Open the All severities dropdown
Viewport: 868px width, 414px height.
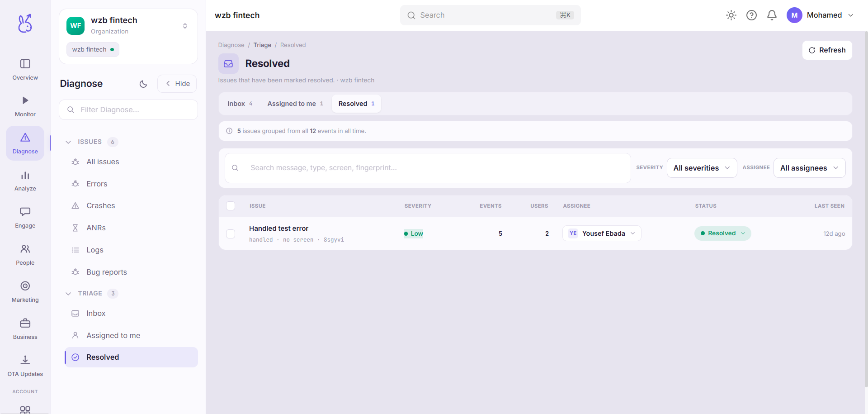702,168
